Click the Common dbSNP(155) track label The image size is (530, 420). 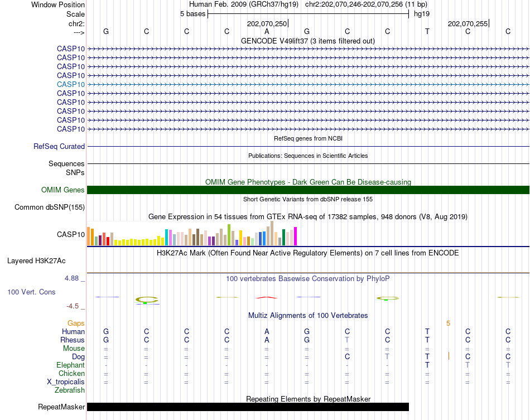point(50,207)
